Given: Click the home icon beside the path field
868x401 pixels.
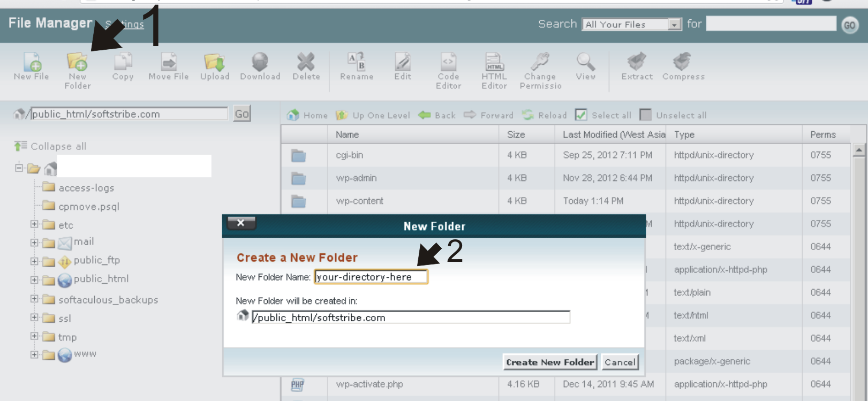Looking at the screenshot, I should pos(20,114).
